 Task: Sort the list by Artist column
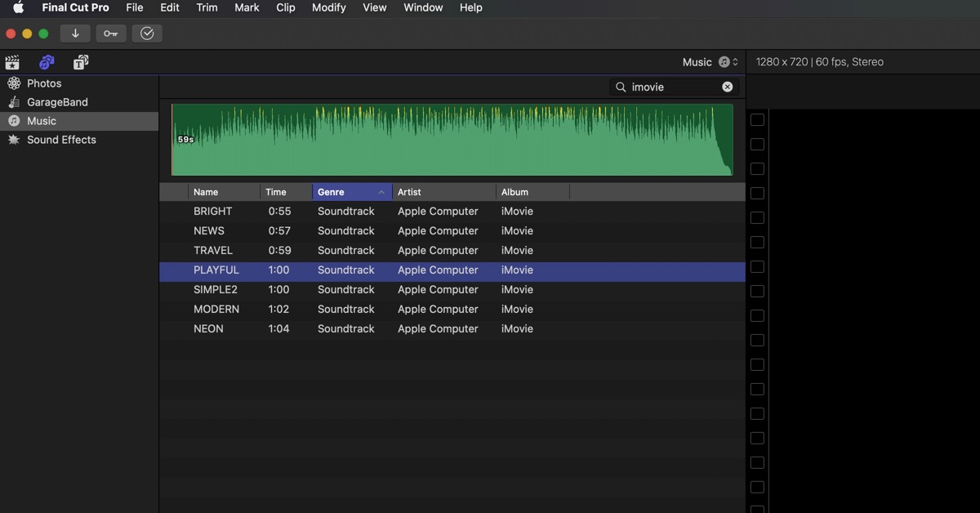444,192
